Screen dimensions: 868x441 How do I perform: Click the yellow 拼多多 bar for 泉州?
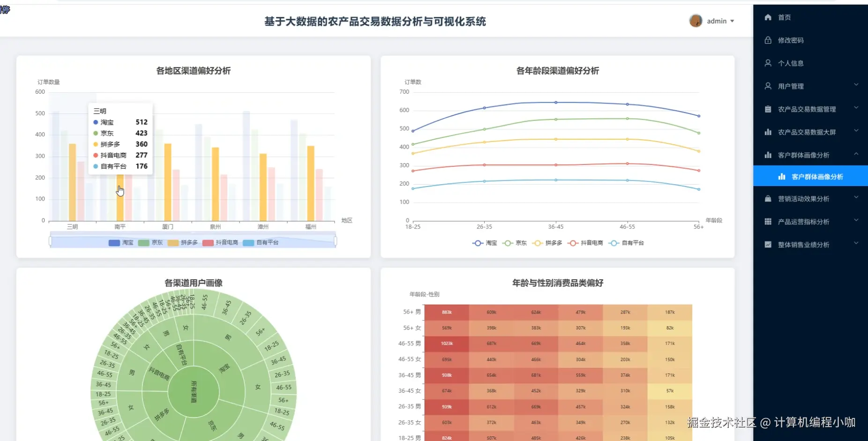click(x=215, y=184)
